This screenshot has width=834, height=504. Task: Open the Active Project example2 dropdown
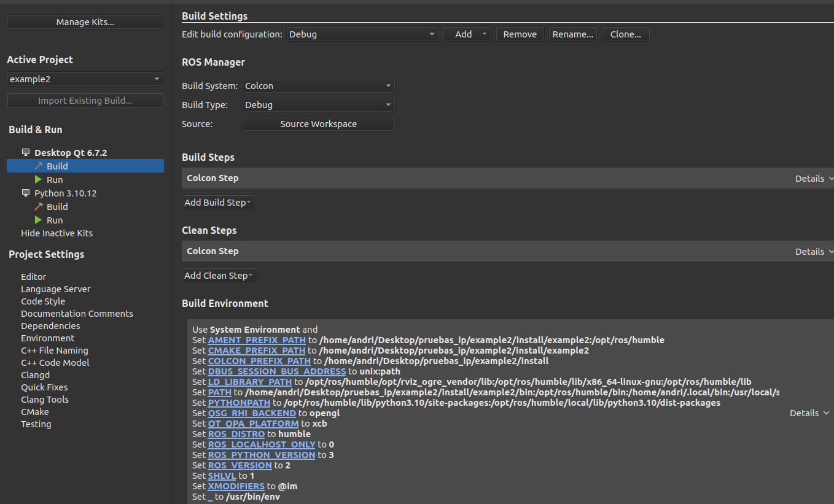click(85, 79)
